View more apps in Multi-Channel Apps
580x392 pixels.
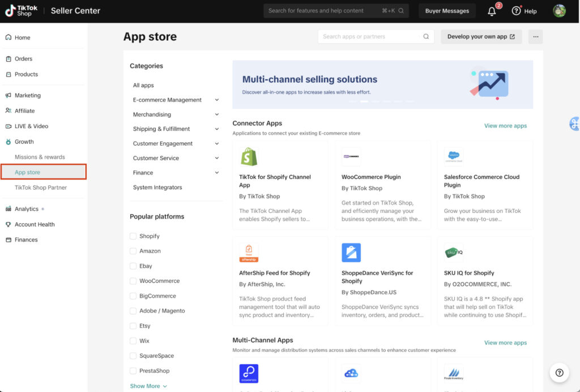coord(505,343)
